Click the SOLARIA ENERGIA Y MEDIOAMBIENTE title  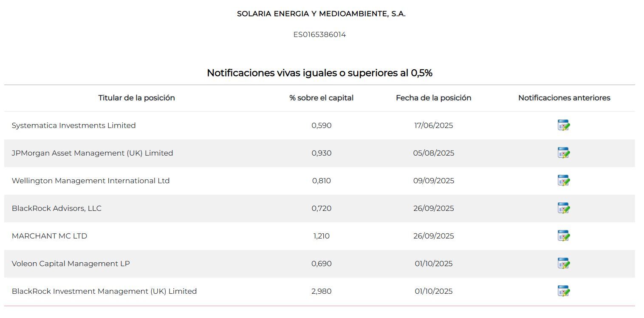[x=321, y=14]
